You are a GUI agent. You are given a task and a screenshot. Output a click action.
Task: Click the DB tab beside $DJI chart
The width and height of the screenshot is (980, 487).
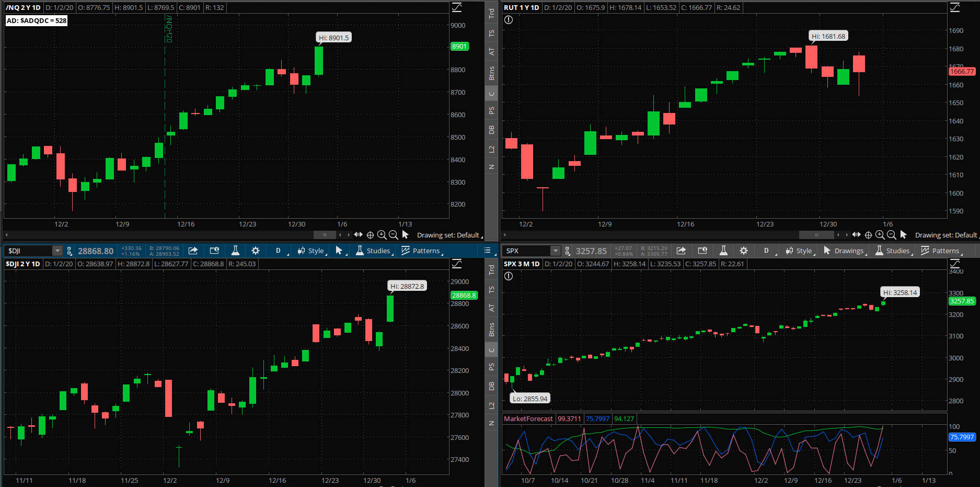(491, 386)
